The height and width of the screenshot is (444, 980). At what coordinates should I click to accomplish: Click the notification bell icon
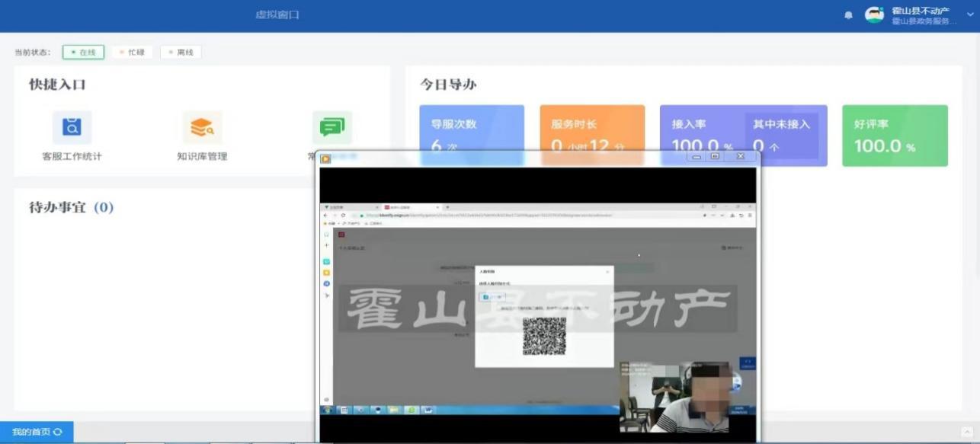pos(848,15)
